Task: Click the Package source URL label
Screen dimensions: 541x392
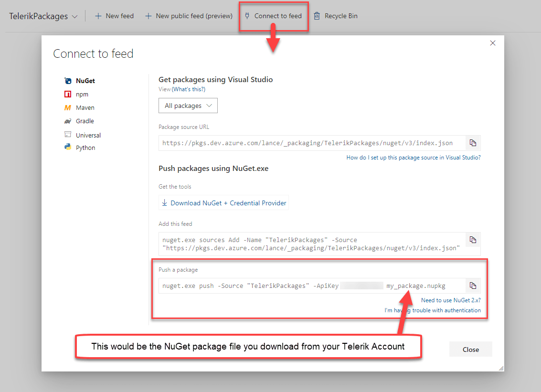Action: click(x=183, y=127)
